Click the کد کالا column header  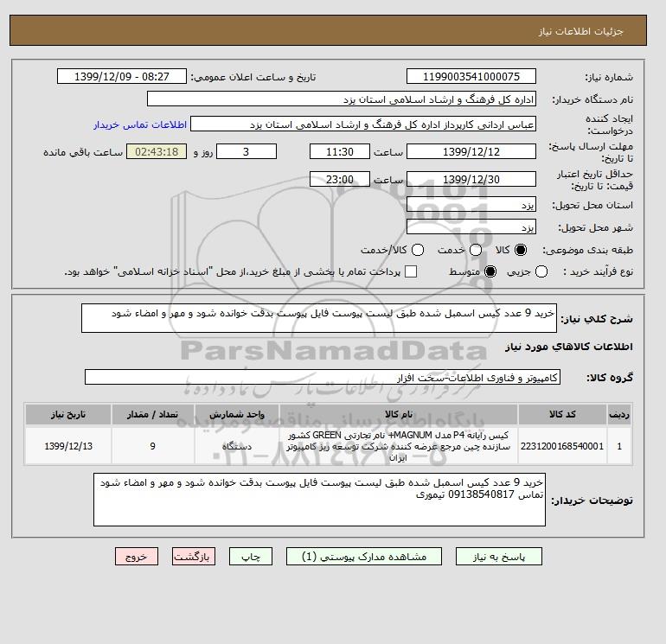[x=562, y=414]
